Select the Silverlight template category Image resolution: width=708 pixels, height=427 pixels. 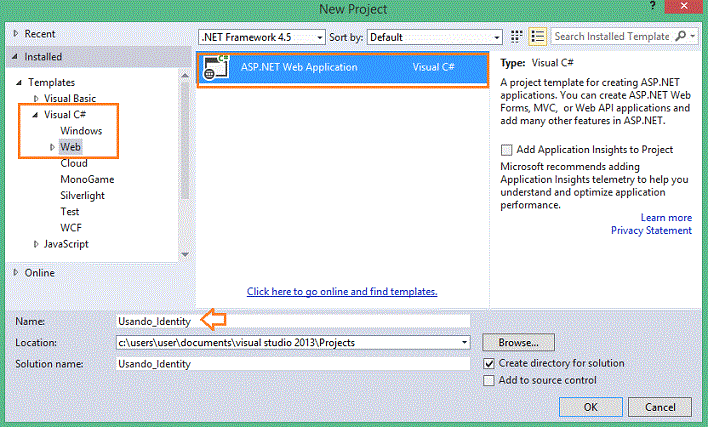click(x=83, y=196)
